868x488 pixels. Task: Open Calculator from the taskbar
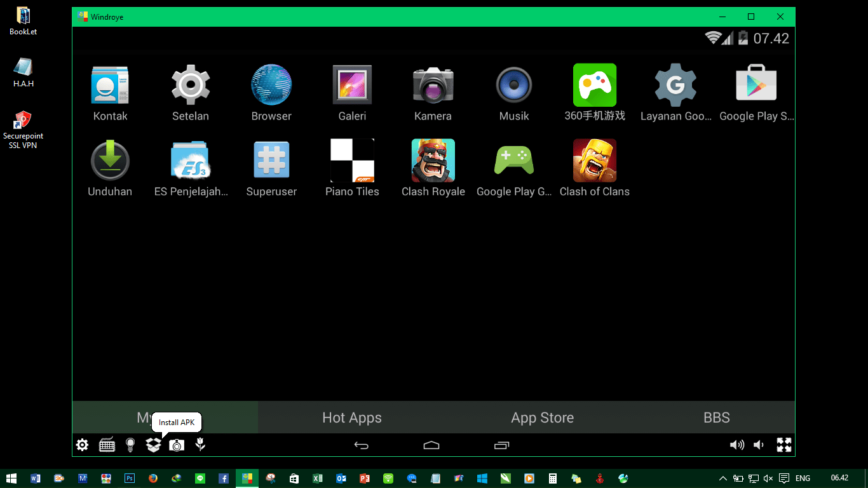click(x=552, y=478)
